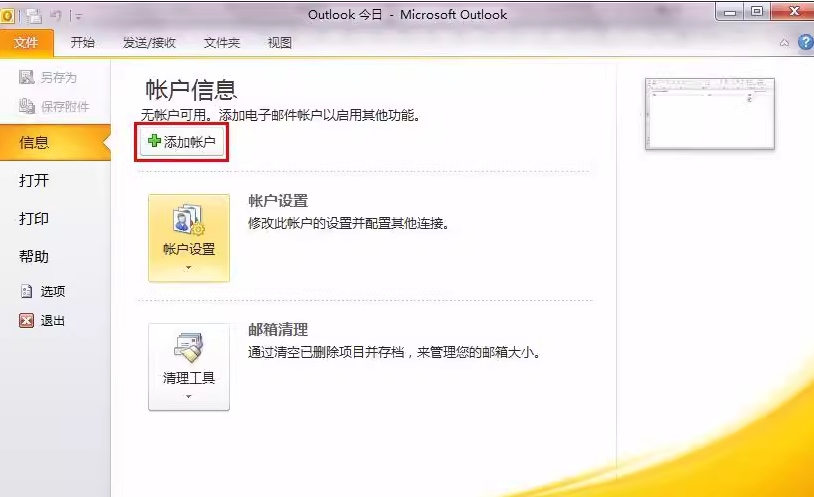Select 保存附件 (Save Attachments) in the sidebar
Image resolution: width=814 pixels, height=497 pixels.
pyautogui.click(x=54, y=107)
